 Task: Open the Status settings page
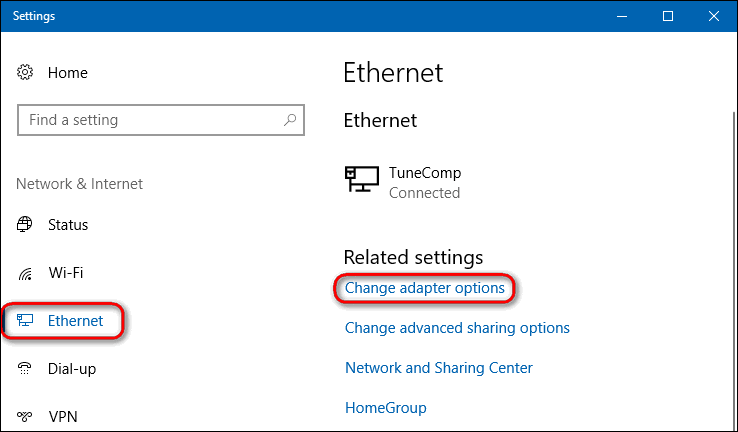(x=68, y=225)
